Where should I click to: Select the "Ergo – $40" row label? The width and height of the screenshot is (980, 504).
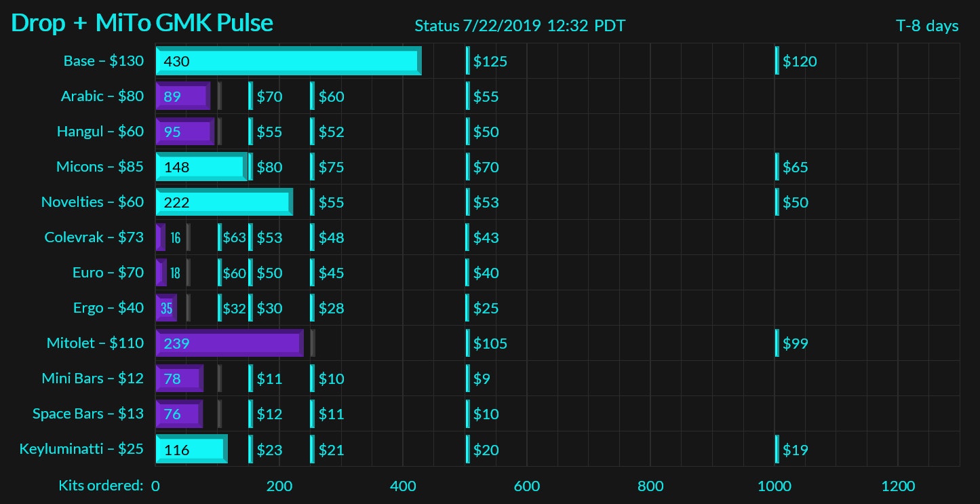tap(109, 308)
